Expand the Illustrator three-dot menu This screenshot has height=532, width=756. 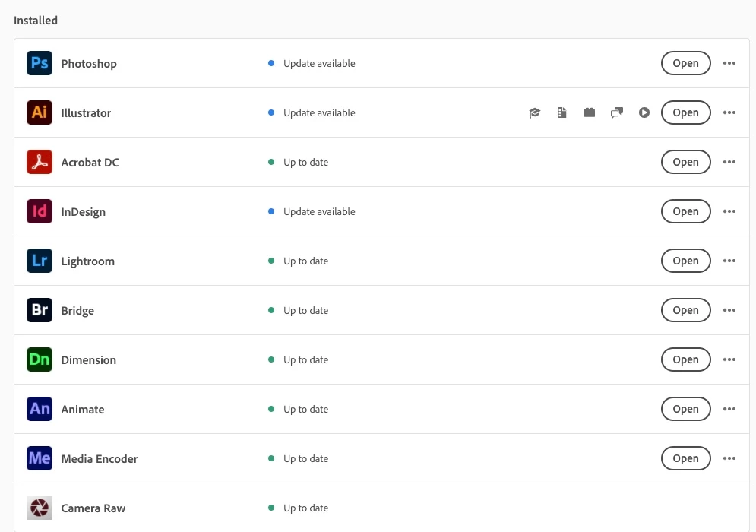(x=729, y=112)
